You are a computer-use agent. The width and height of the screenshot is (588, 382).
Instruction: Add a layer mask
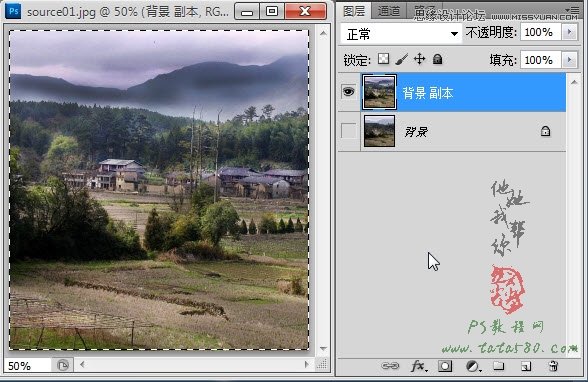click(445, 366)
